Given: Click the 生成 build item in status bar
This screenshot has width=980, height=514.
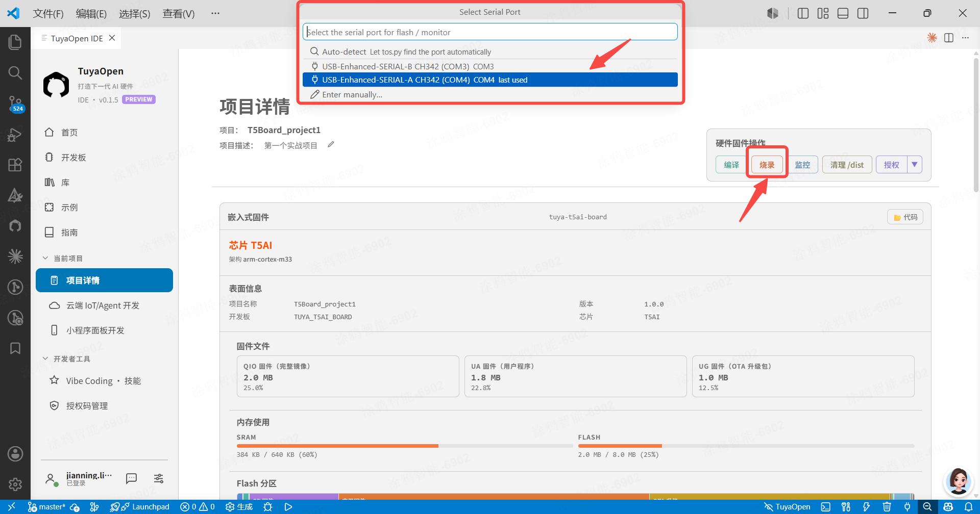Looking at the screenshot, I should [x=239, y=507].
